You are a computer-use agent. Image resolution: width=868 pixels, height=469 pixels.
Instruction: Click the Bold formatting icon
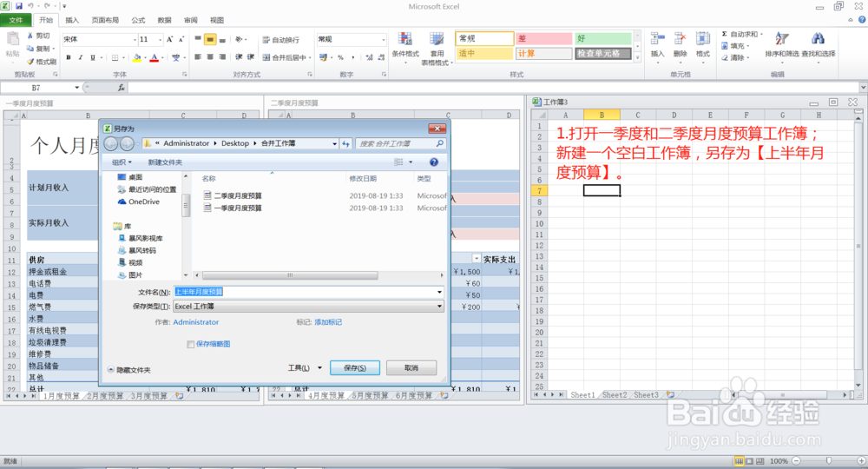click(68, 57)
